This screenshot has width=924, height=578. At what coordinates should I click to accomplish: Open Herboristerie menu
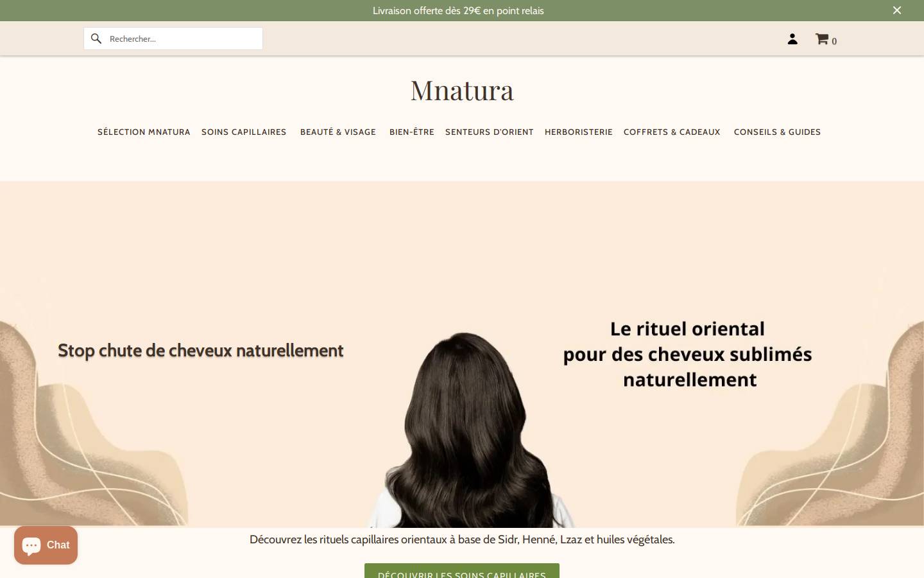click(579, 132)
